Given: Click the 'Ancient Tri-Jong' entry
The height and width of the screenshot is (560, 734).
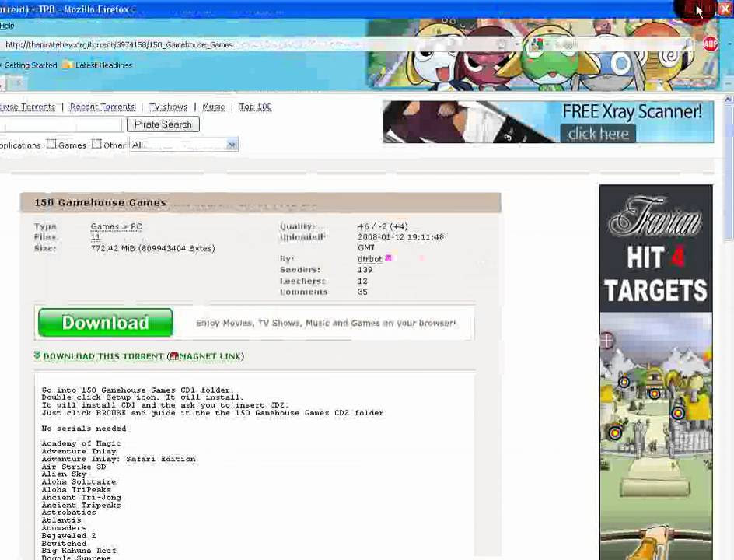Looking at the screenshot, I should pyautogui.click(x=82, y=497).
